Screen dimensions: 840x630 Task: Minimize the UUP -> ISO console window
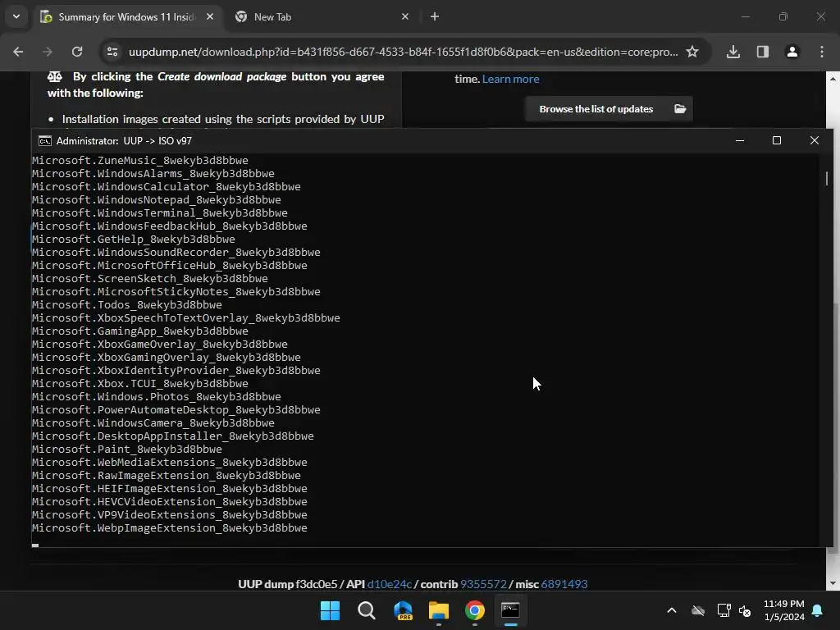740,141
